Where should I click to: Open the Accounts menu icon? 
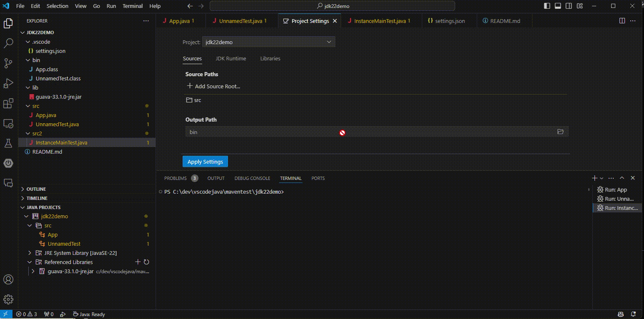(x=8, y=279)
